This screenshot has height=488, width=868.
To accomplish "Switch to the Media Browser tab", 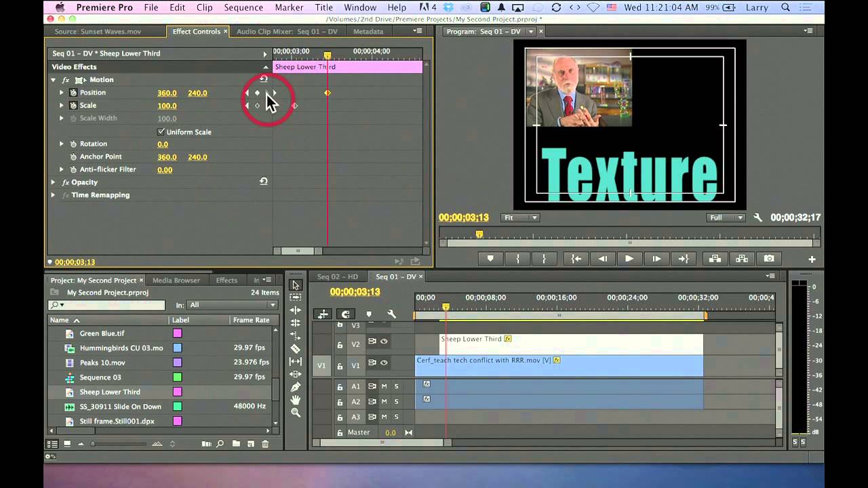I will 176,280.
